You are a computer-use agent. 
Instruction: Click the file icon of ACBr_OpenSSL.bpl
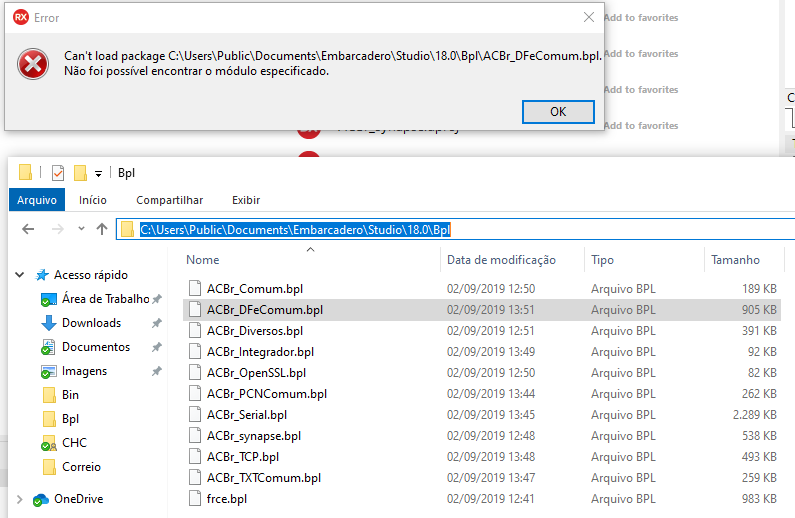tap(195, 373)
